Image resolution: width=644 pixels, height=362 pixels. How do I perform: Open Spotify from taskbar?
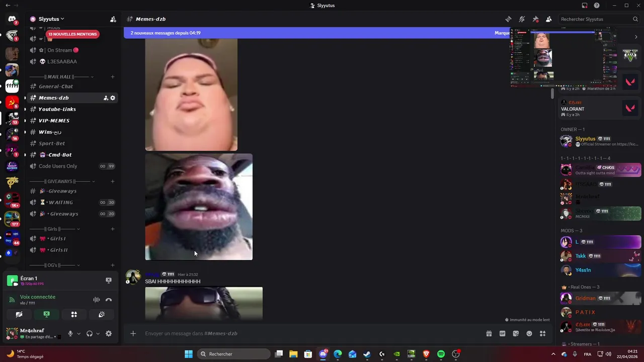441,354
